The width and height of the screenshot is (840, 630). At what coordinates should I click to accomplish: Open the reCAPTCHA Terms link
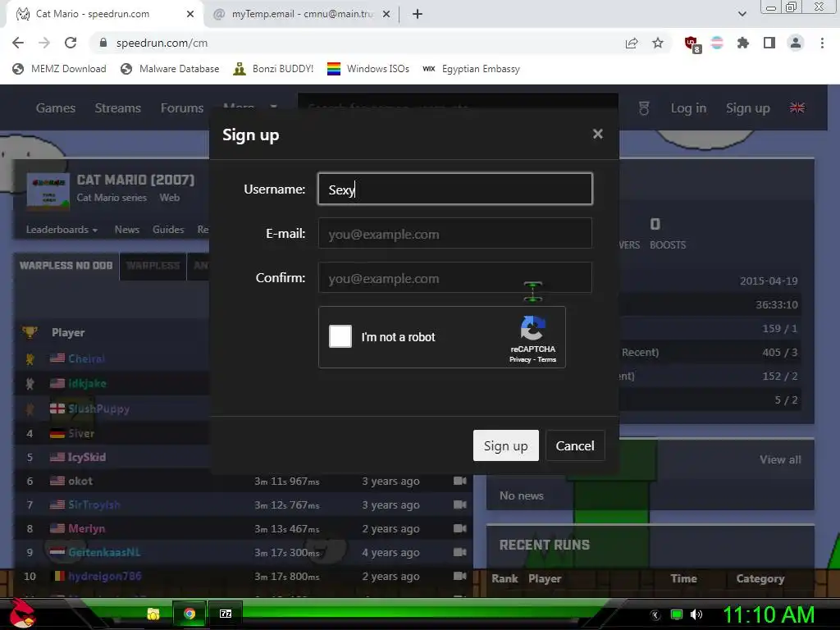547,359
